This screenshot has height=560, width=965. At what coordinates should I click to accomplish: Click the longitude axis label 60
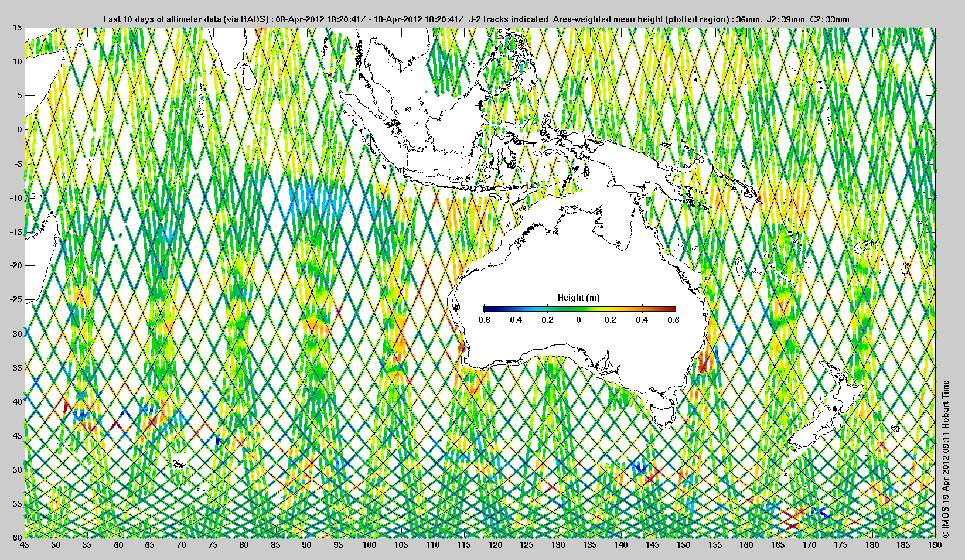(x=118, y=545)
